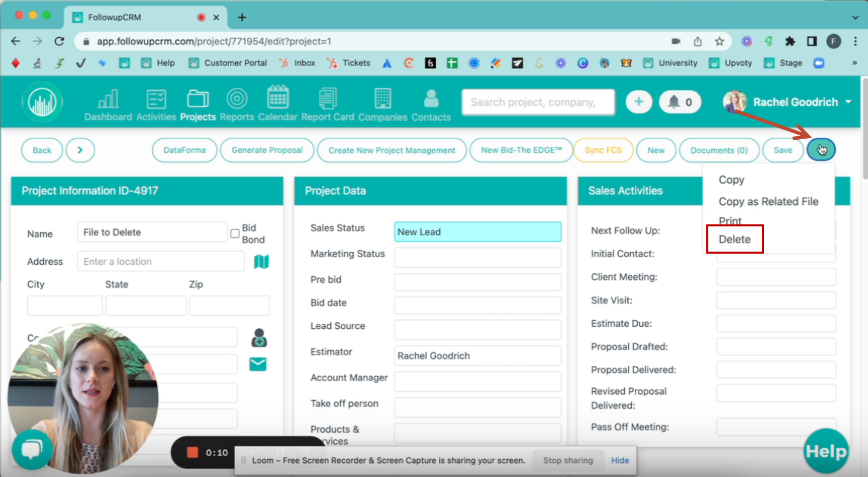Check the Bid Bond checkbox
This screenshot has height=477, width=868.
click(235, 233)
